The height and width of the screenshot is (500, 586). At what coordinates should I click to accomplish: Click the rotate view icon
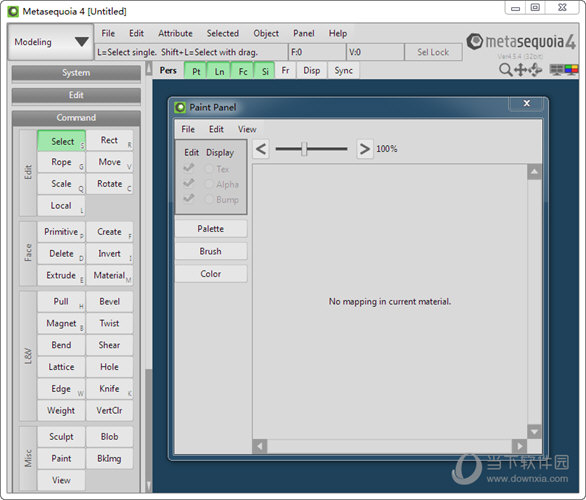click(536, 70)
